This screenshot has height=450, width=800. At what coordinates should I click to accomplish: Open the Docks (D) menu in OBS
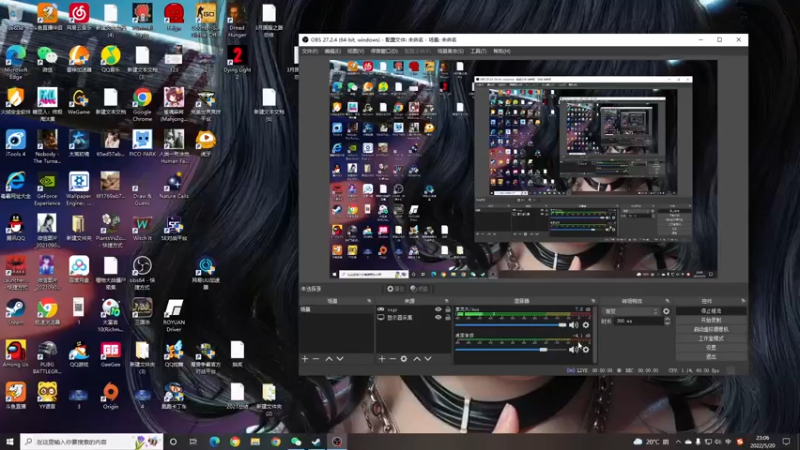click(384, 51)
